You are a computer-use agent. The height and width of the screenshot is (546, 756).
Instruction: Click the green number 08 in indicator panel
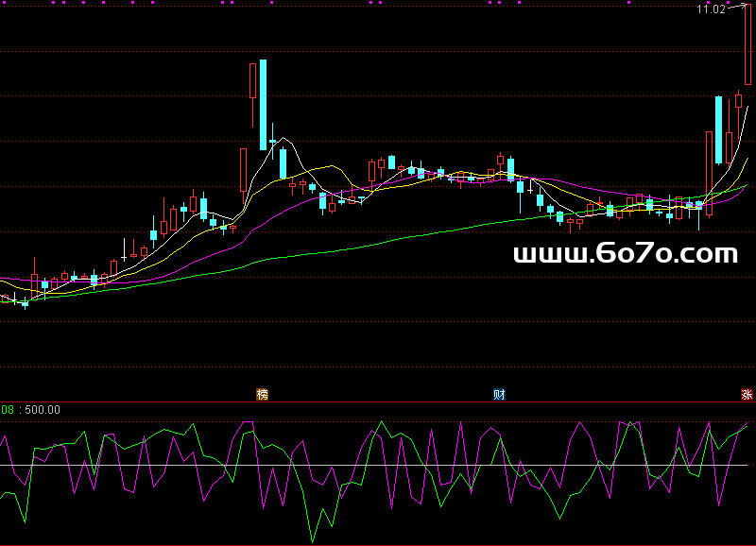pos(7,410)
